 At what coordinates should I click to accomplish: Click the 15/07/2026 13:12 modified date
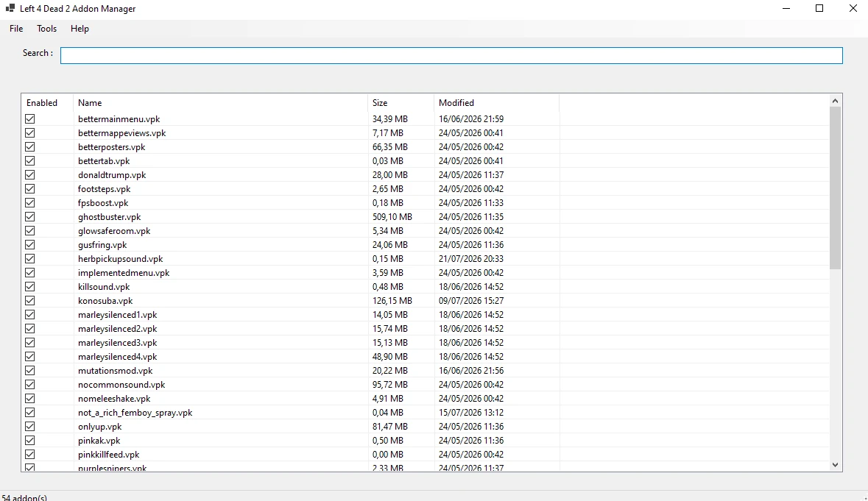[x=471, y=413]
